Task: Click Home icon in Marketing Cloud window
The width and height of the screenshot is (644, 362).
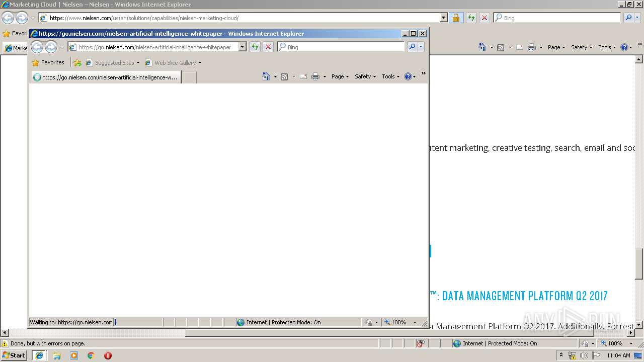Action: [482, 47]
